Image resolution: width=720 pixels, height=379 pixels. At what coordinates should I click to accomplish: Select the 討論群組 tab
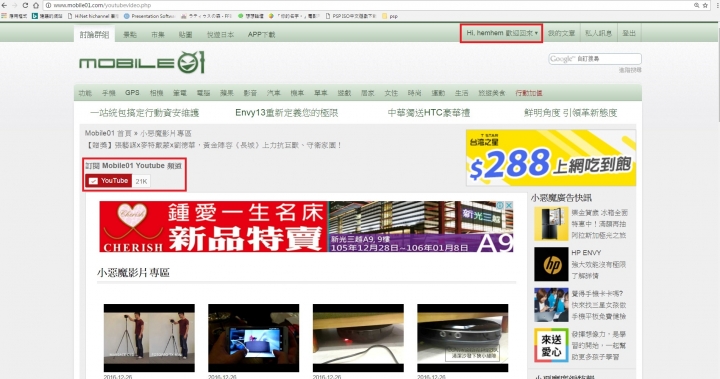[94, 34]
